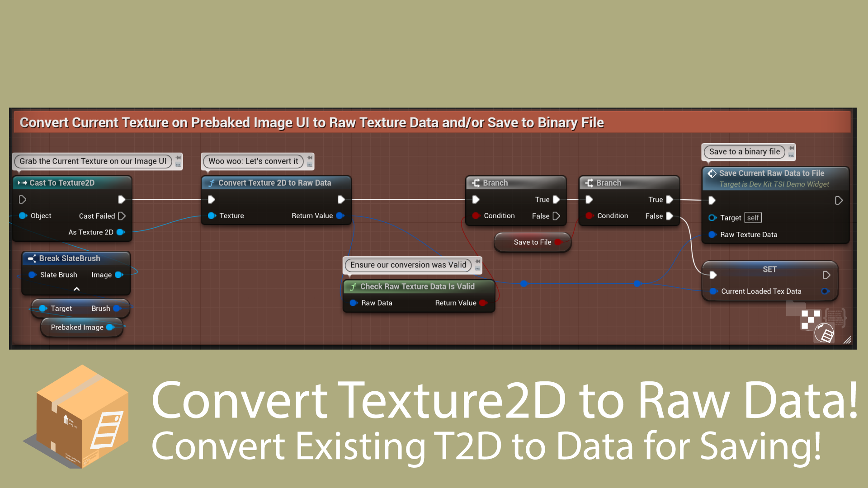This screenshot has width=868, height=488.
Task: Collapse the Break SlateBrush node using its chevron
Action: [76, 289]
